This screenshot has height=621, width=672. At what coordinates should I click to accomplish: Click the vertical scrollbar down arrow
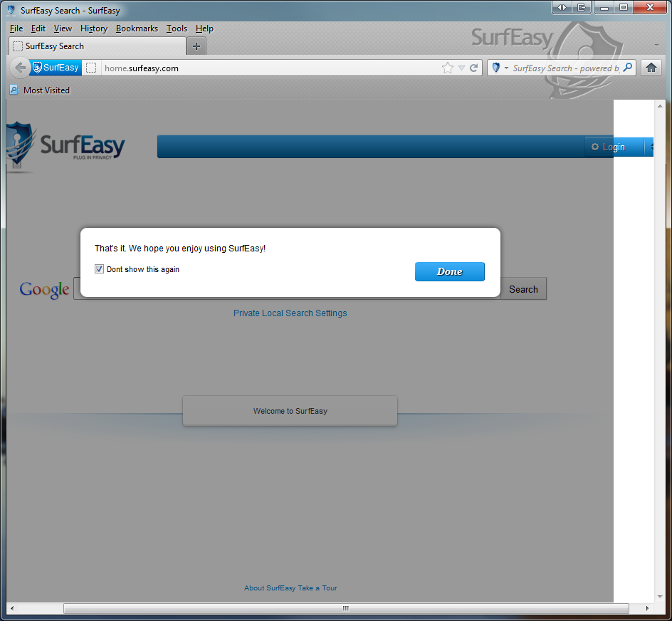coord(660,597)
